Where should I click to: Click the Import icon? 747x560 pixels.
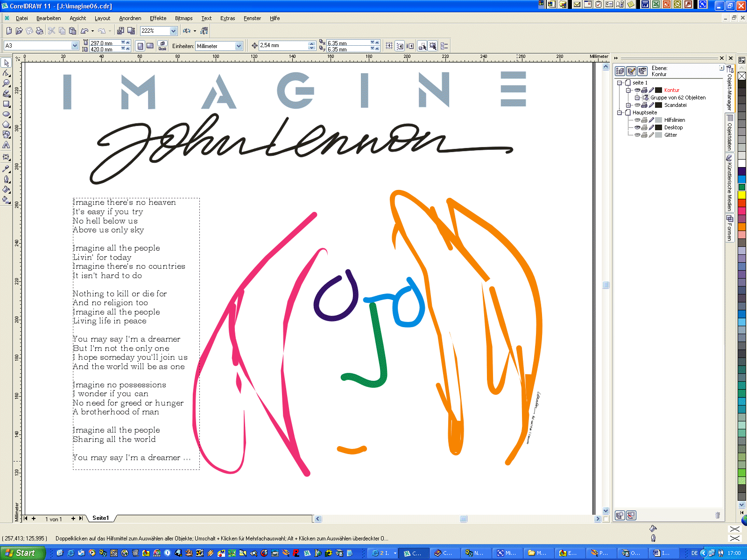pyautogui.click(x=120, y=31)
